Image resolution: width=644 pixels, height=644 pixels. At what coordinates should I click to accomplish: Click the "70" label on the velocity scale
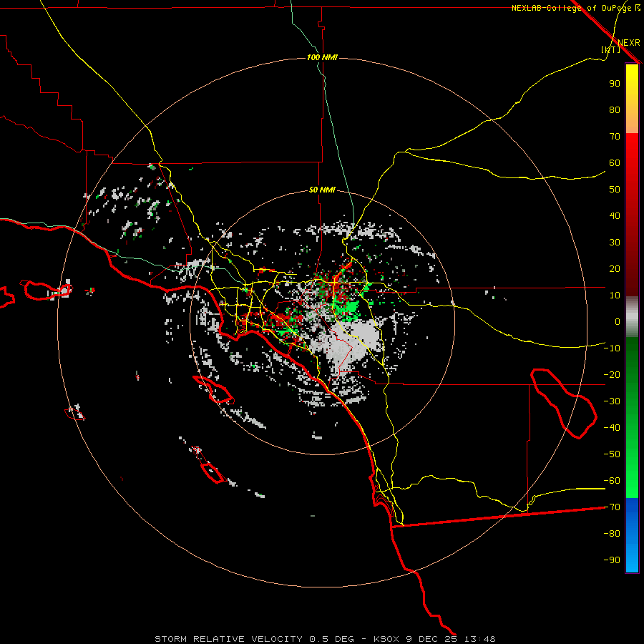click(615, 137)
